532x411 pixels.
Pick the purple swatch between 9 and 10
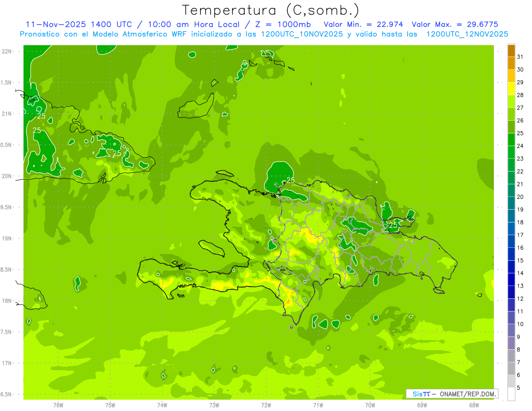coord(511,330)
